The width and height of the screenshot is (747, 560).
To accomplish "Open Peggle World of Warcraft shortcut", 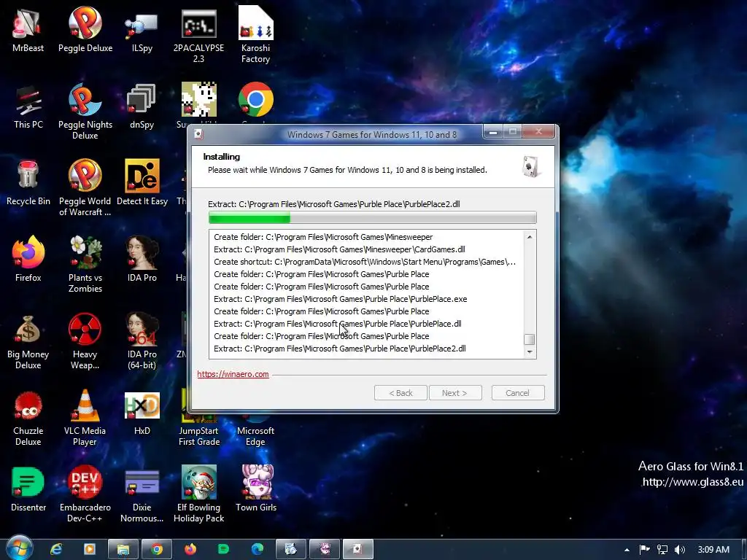I will tap(85, 187).
